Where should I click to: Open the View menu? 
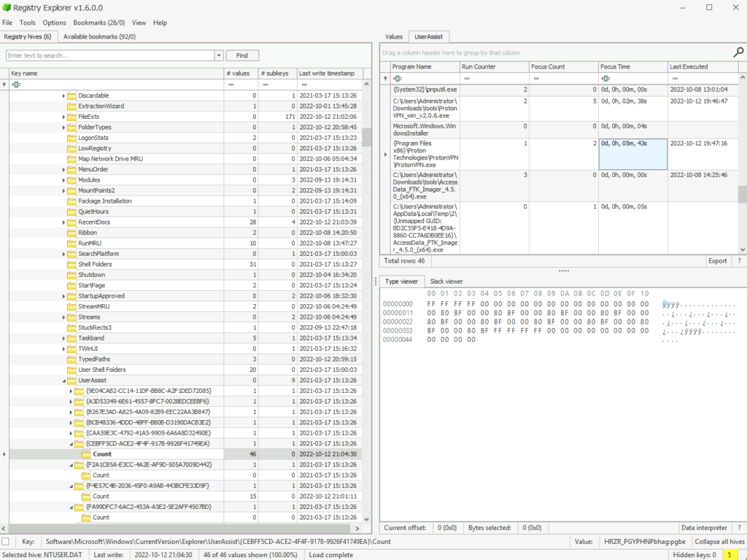pos(139,23)
